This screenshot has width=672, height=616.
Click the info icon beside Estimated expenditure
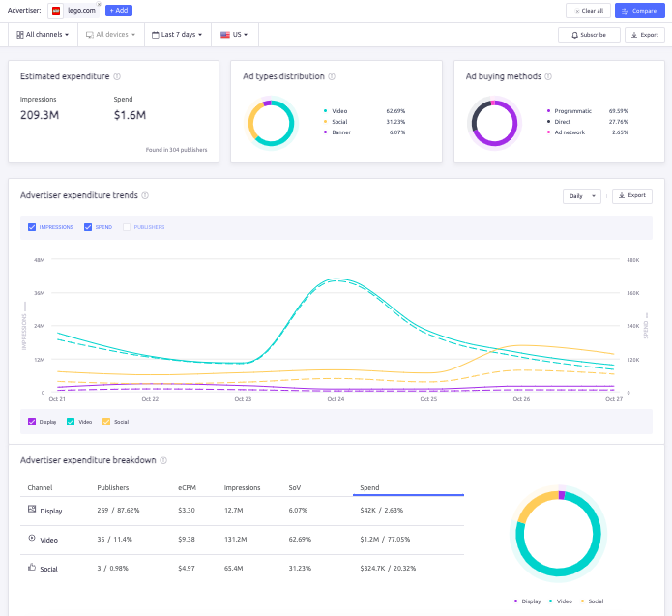tap(117, 76)
